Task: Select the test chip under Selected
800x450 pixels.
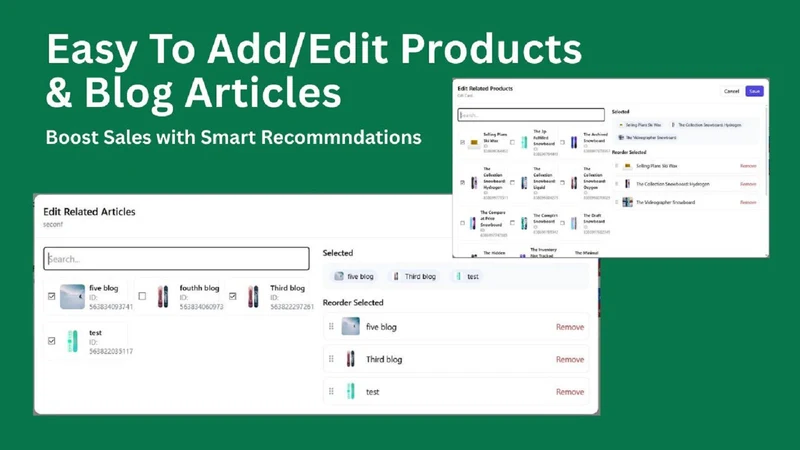Action: (467, 277)
